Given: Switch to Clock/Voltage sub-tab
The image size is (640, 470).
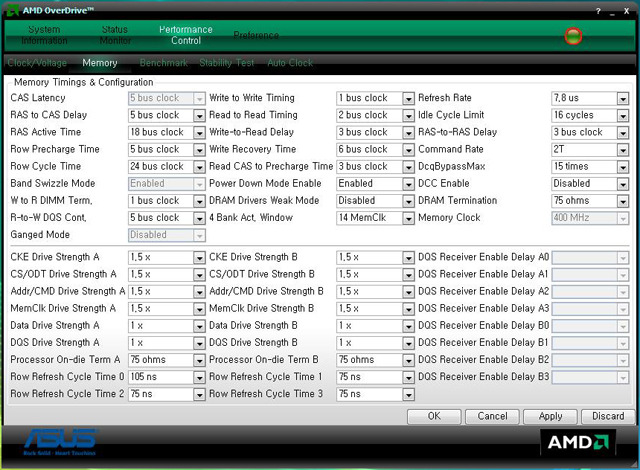Looking at the screenshot, I should (37, 63).
